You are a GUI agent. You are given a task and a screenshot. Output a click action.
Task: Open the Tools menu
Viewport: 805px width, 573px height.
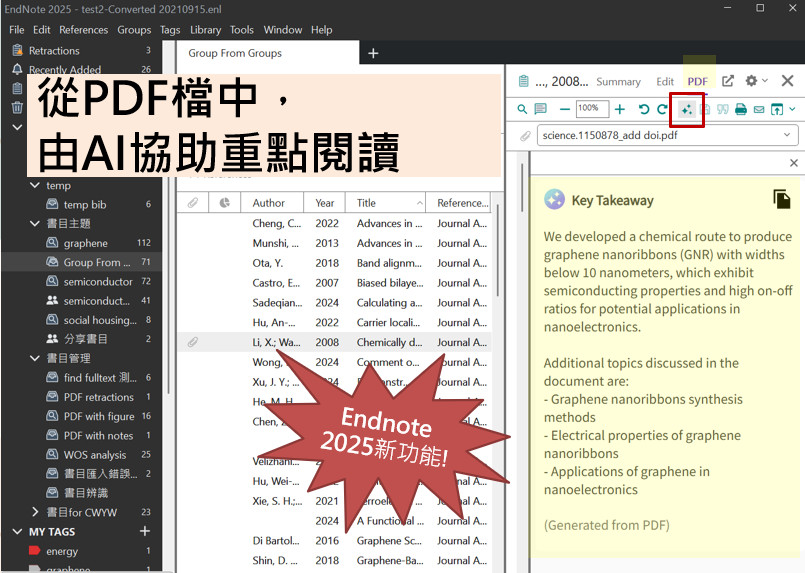241,30
